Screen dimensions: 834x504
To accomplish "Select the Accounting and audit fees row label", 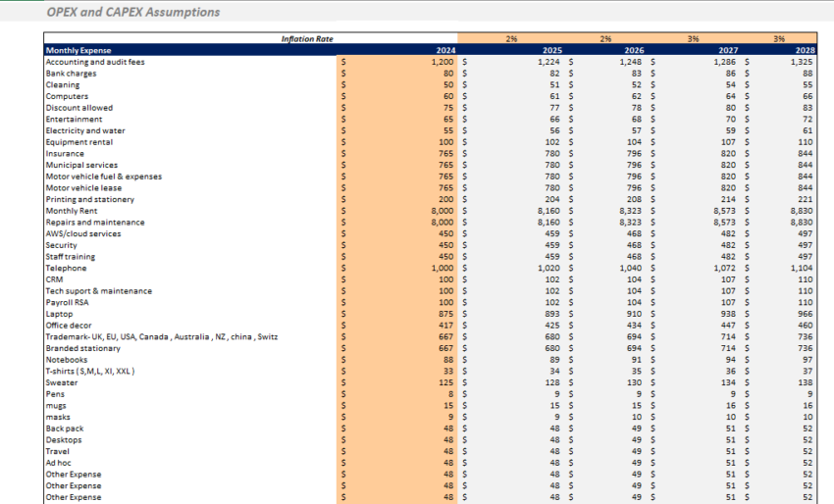I will [95, 62].
